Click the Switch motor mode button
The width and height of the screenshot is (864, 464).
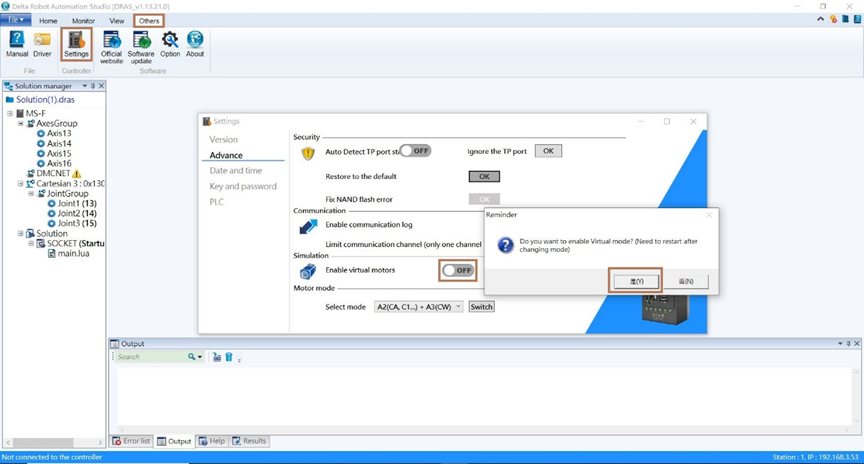pyautogui.click(x=481, y=307)
